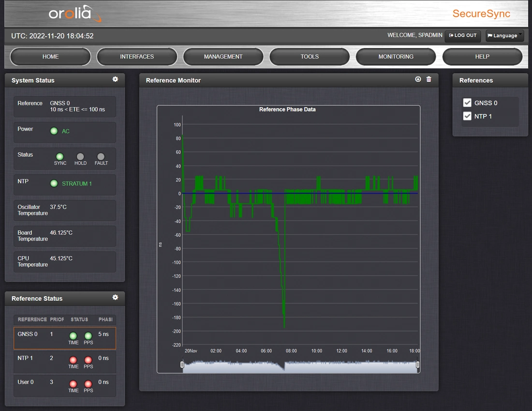Click NTP 1 PPS red indicator
Viewport: 532px width, 411px height.
[x=88, y=360]
